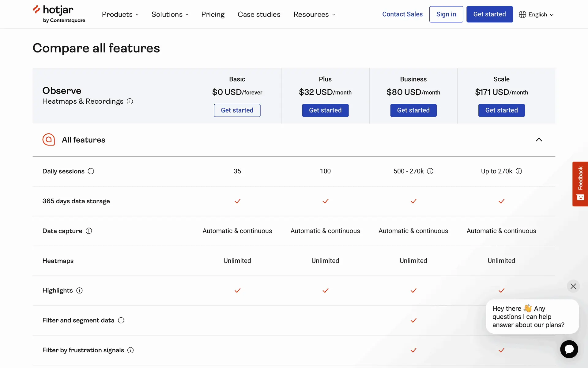
Task: Click Get started under Plus plan
Action: tap(325, 110)
